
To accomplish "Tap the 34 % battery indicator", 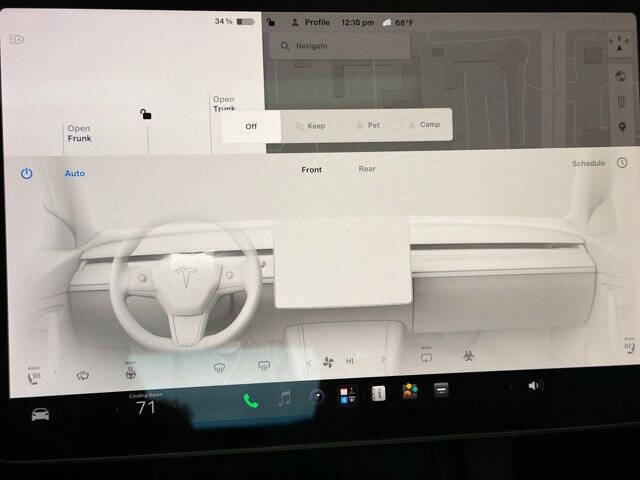I will (x=234, y=21).
